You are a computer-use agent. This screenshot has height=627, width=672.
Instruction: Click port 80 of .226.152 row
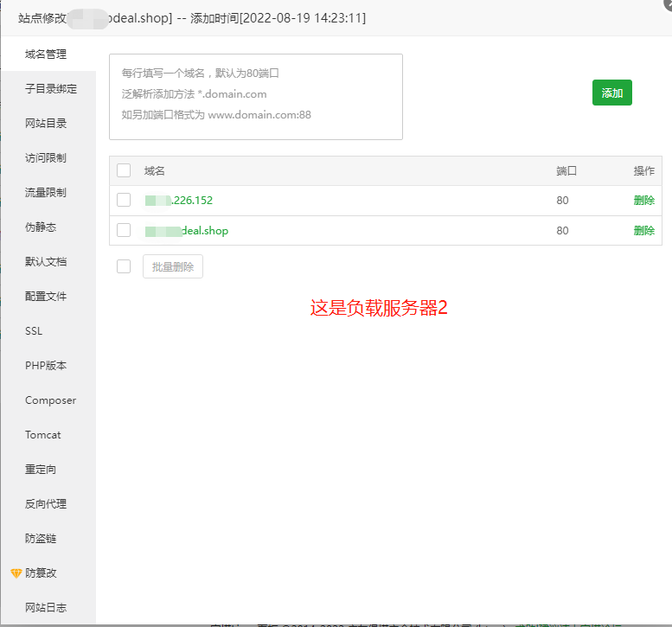pos(562,200)
